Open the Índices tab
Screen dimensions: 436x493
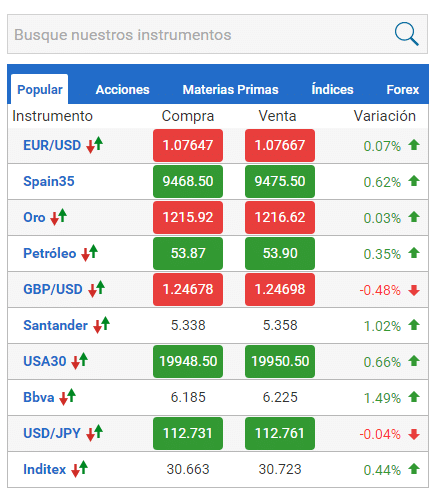coord(332,90)
